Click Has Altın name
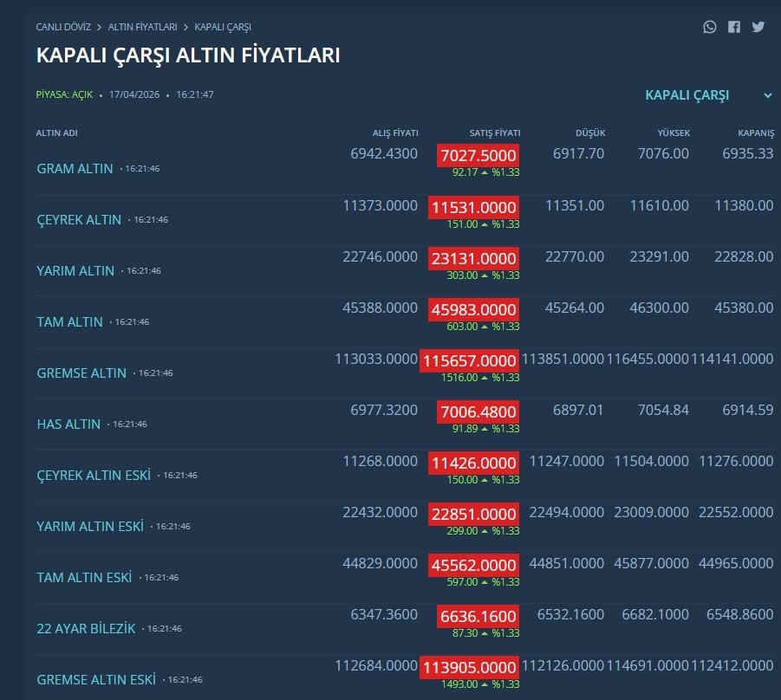This screenshot has width=781, height=700. 68,425
